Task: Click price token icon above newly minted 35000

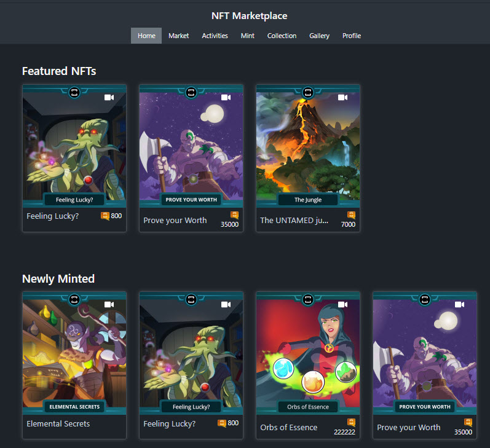Action: click(x=468, y=422)
